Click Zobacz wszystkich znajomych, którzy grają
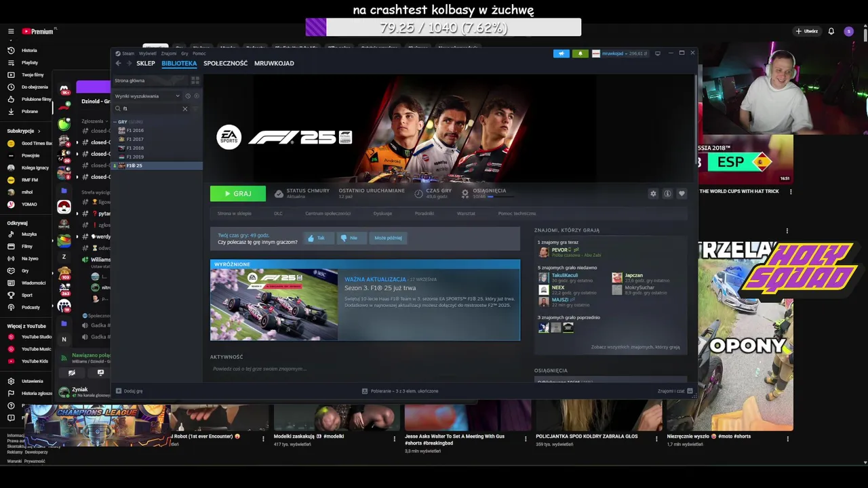The width and height of the screenshot is (868, 488). coord(635,347)
